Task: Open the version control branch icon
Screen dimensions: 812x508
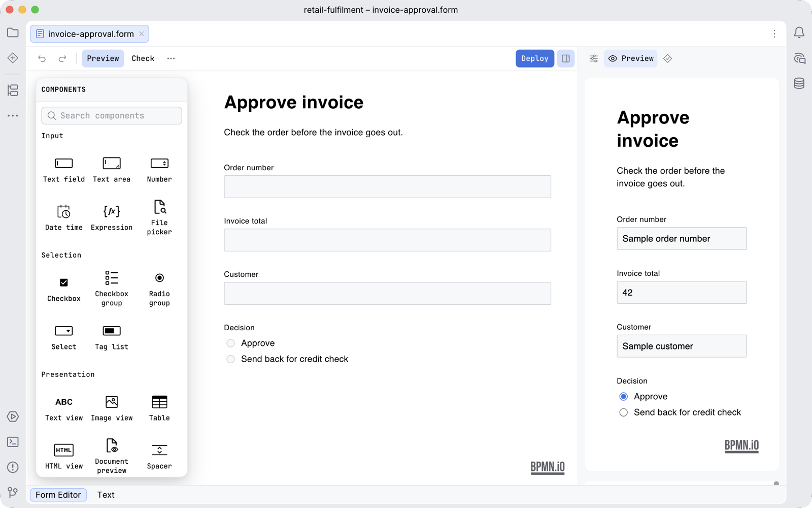Action: pyautogui.click(x=13, y=492)
